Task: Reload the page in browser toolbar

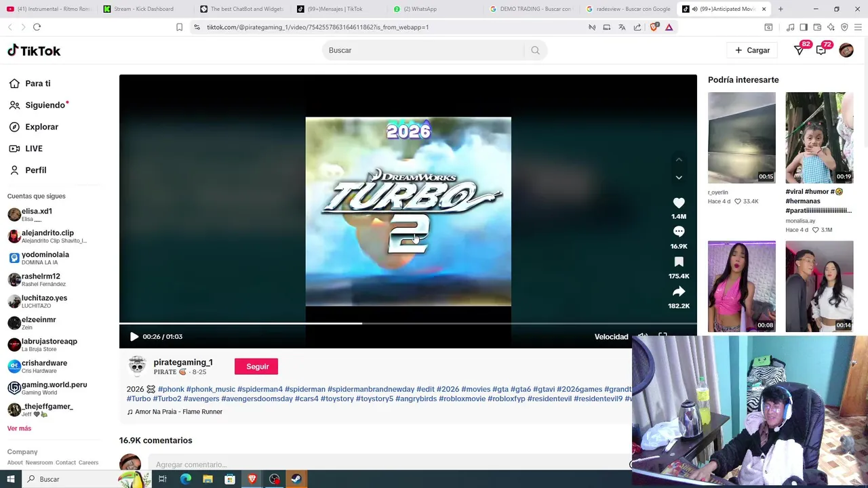Action: [37, 27]
